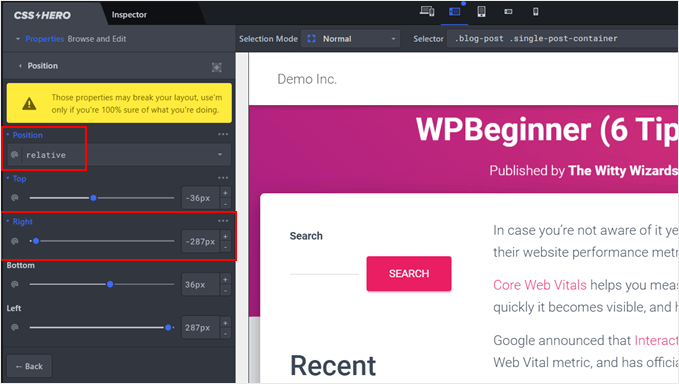Decrease the Top value with minus
Image resolution: width=679 pixels, height=384 pixels.
click(225, 204)
